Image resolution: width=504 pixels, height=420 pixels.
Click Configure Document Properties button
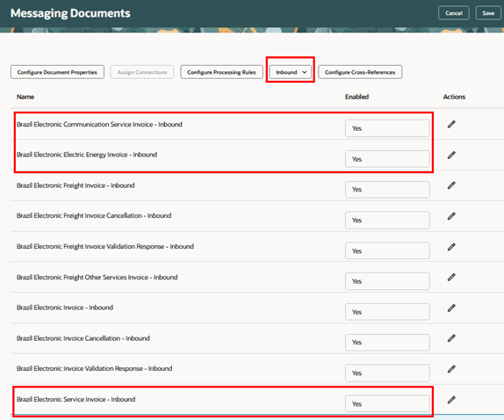(57, 72)
